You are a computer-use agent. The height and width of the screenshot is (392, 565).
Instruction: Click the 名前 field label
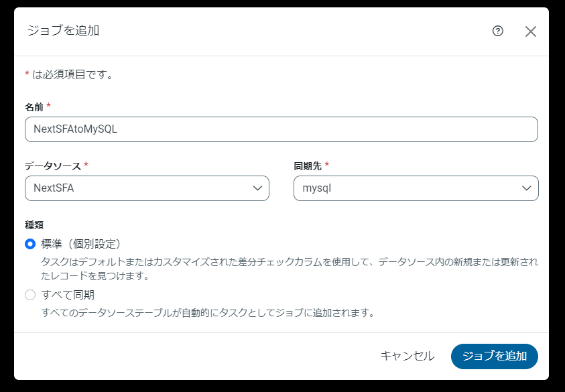[34, 107]
